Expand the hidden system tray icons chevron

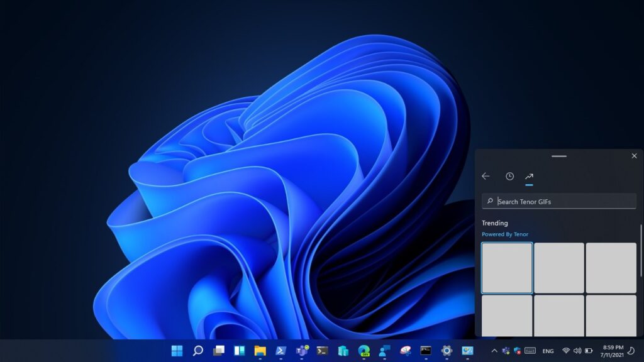[494, 351]
